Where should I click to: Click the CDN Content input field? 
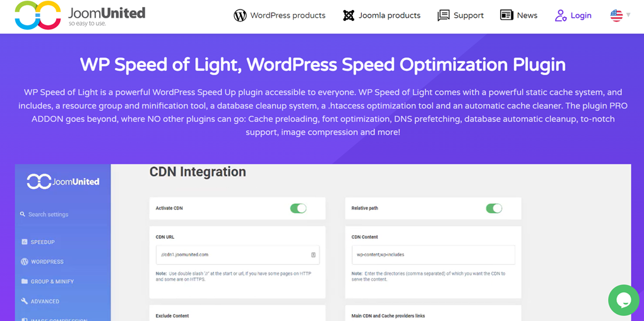pyautogui.click(x=432, y=255)
